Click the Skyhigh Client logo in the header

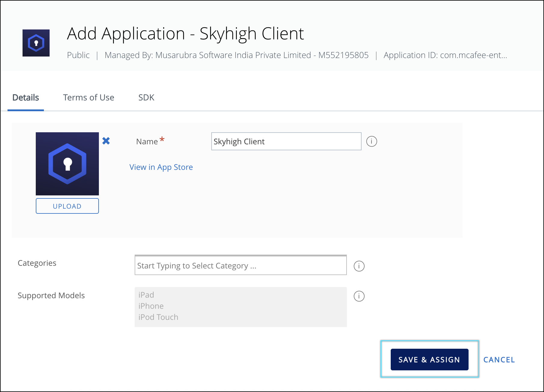tap(36, 43)
